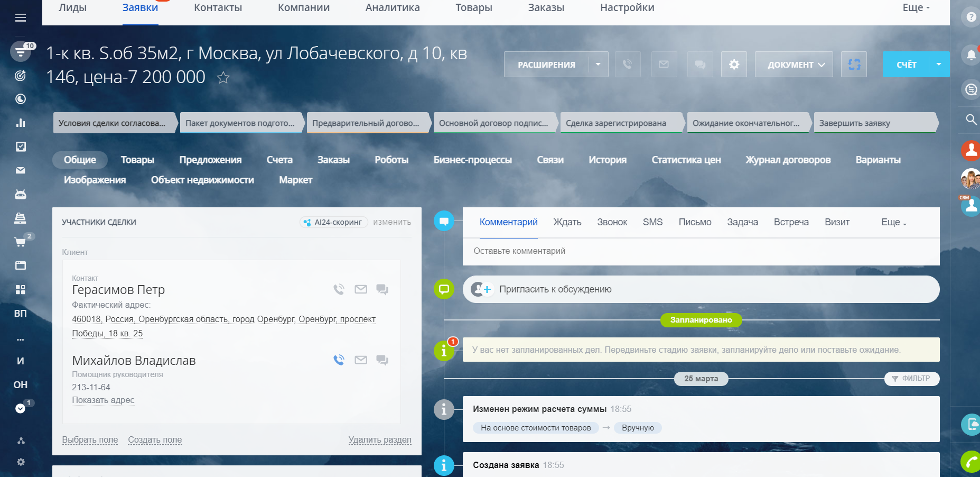
Task: Click Пригласить к обсуждению field
Action: (701, 289)
